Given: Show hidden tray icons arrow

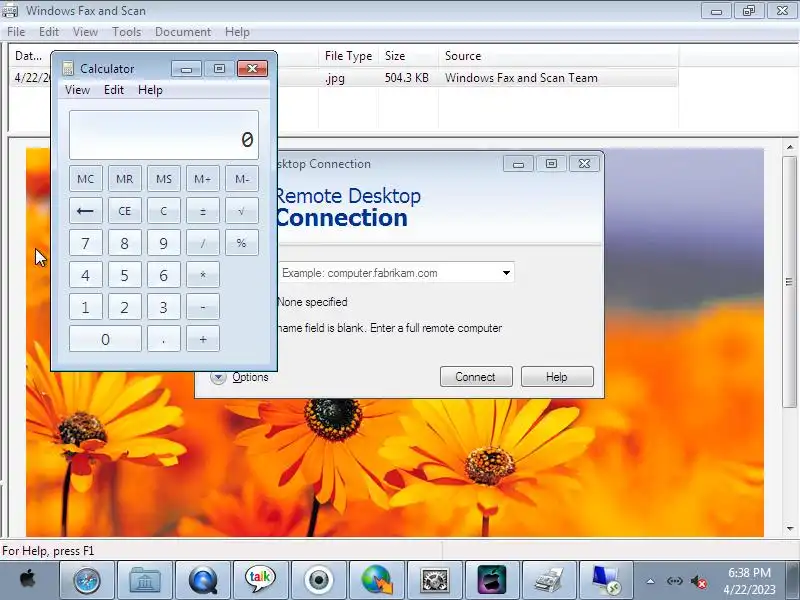Looking at the screenshot, I should tap(651, 581).
